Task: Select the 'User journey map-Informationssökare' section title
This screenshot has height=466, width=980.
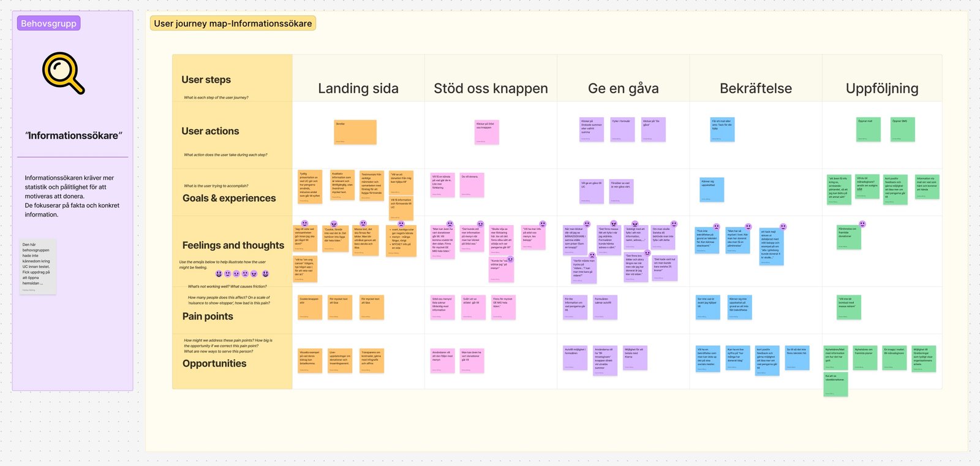Action: point(233,23)
